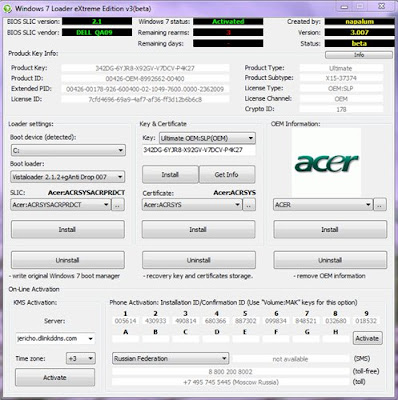This screenshot has height=400, width=398.
Task: Open the OEM Information ACER dropdown
Action: pos(323,205)
